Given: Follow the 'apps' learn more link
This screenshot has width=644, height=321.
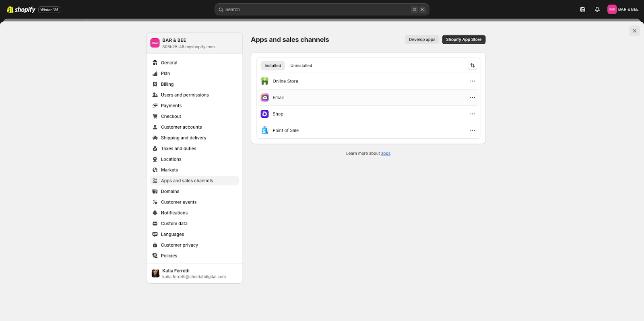Looking at the screenshot, I should [386, 154].
